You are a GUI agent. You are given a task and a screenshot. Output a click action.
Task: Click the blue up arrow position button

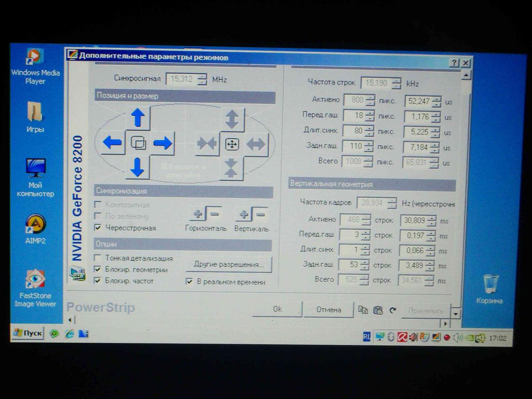coord(138,118)
